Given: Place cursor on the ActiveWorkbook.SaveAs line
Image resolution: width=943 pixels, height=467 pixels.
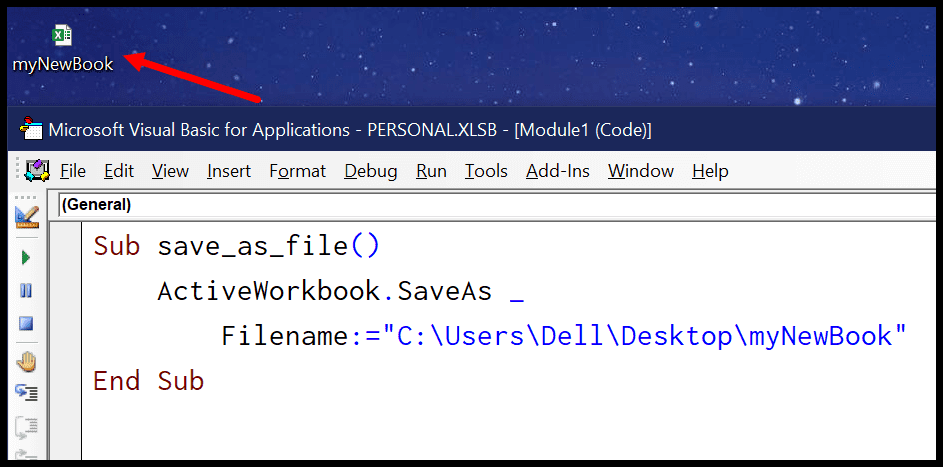Looking at the screenshot, I should click(x=340, y=291).
